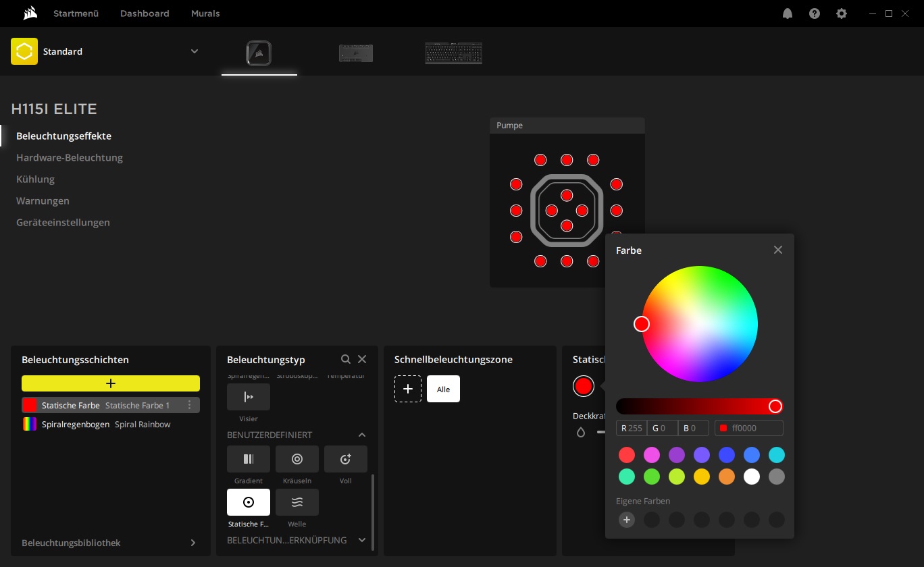Open the Dashboard tab
This screenshot has width=924, height=567.
[x=145, y=13]
